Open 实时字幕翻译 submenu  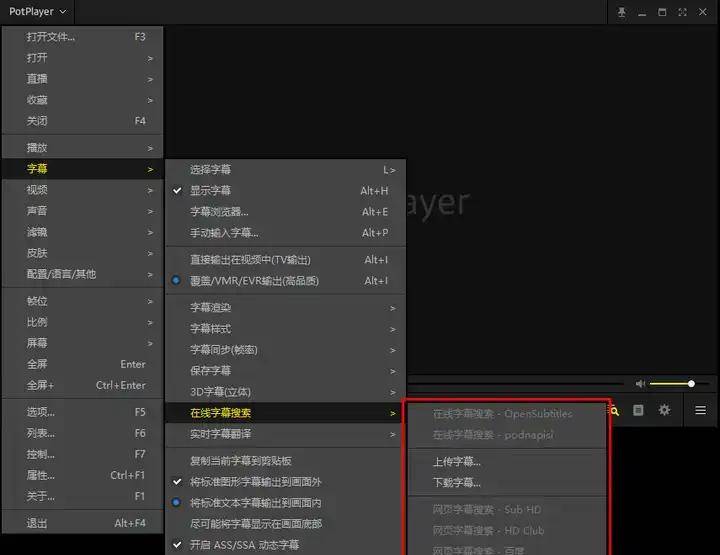click(x=285, y=434)
